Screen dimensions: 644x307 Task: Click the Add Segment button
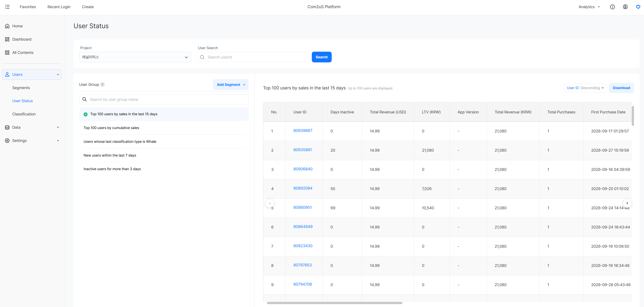(231, 84)
